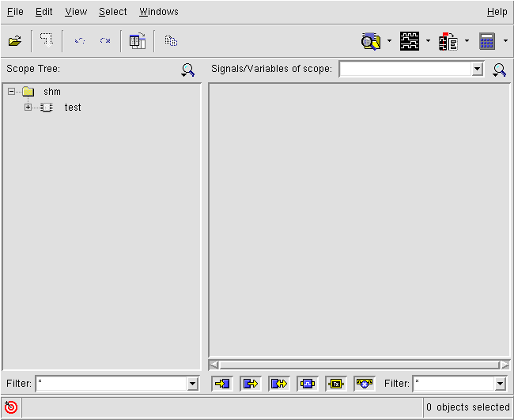Open the signals pane Filter dropdown arrow
This screenshot has width=514, height=420.
click(500, 384)
